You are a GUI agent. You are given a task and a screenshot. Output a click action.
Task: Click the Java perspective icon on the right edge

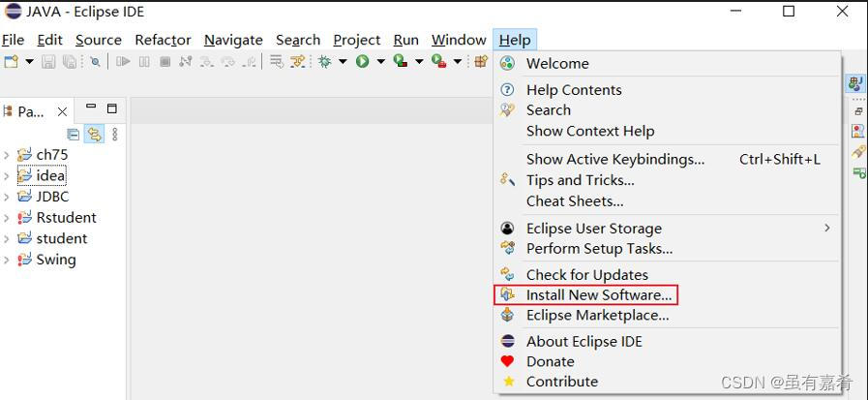coord(855,84)
